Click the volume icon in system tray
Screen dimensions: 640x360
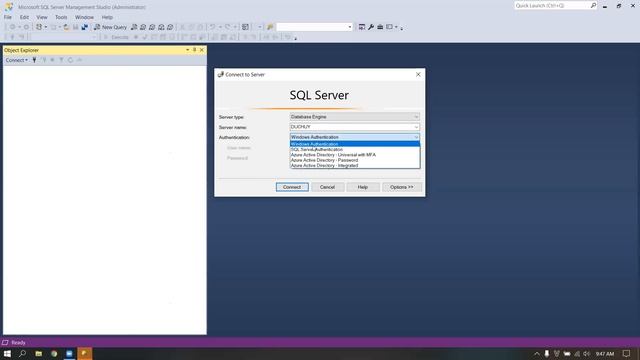click(587, 354)
